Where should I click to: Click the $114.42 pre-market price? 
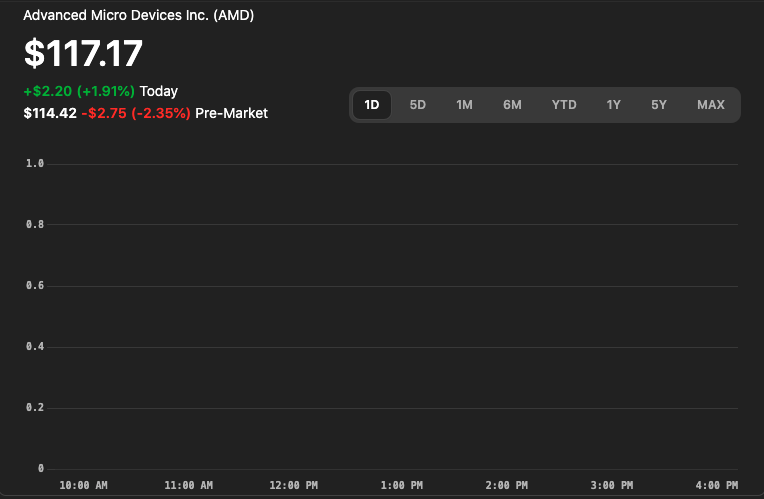(x=50, y=113)
